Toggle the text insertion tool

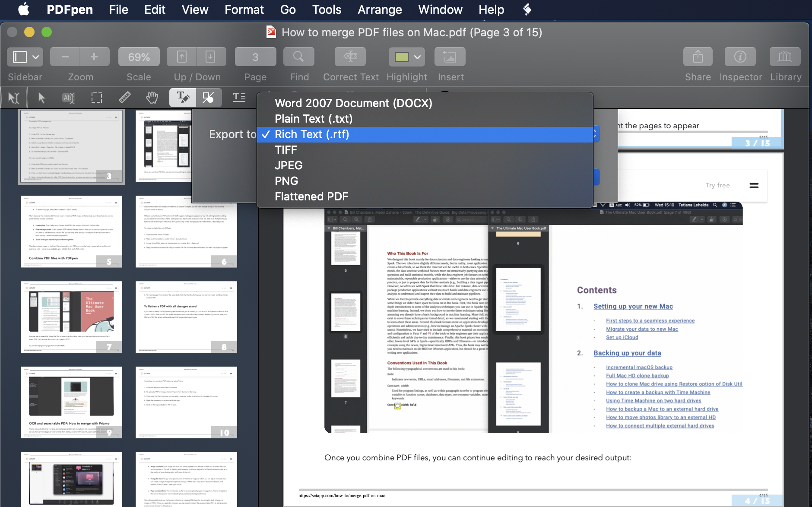183,98
